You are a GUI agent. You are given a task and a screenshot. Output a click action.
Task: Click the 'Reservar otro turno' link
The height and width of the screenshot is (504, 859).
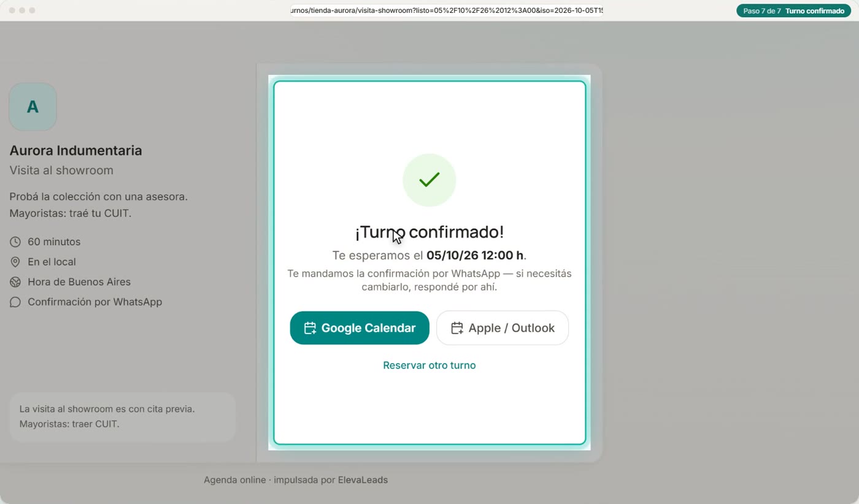429,365
